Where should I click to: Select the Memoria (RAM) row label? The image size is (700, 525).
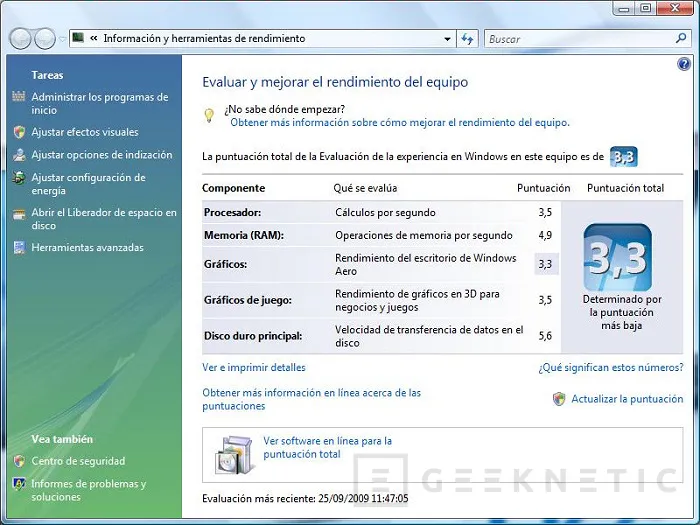tap(244, 235)
